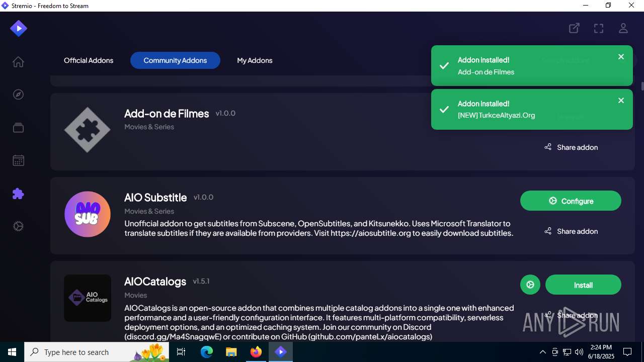Open AIOCatalogs configure gear button
The width and height of the screenshot is (644, 362).
(530, 285)
